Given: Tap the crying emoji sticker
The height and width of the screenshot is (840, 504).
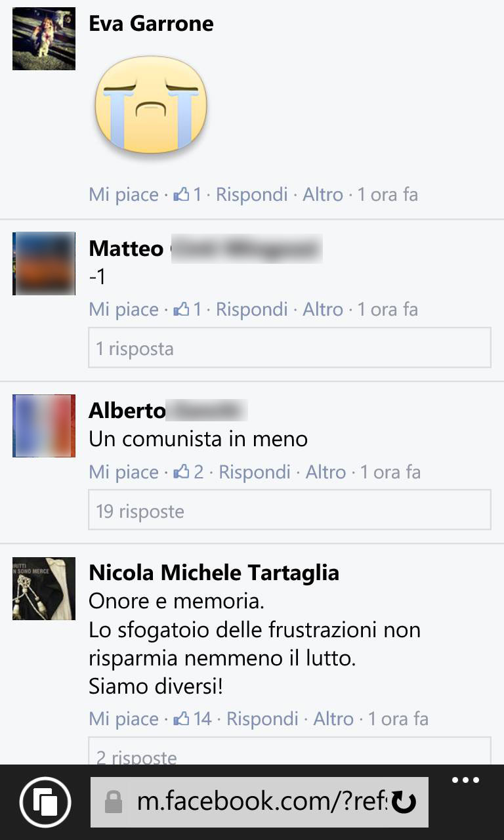Looking at the screenshot, I should [151, 104].
